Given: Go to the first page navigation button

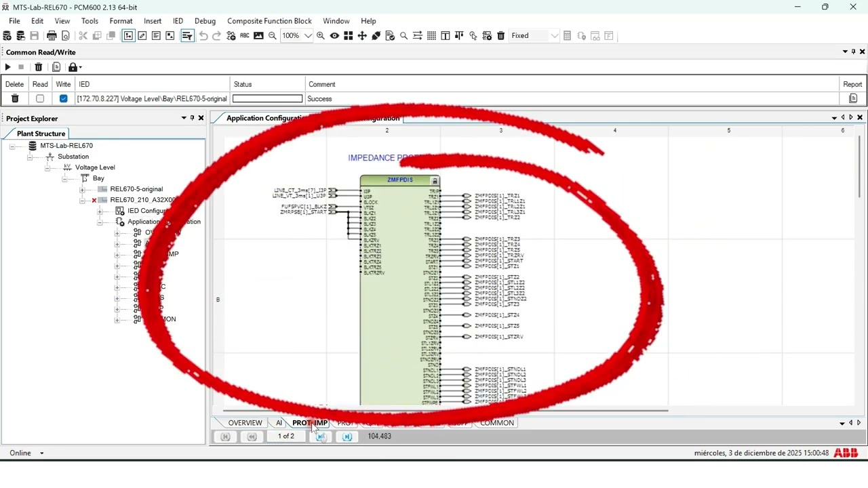Looking at the screenshot, I should (225, 437).
